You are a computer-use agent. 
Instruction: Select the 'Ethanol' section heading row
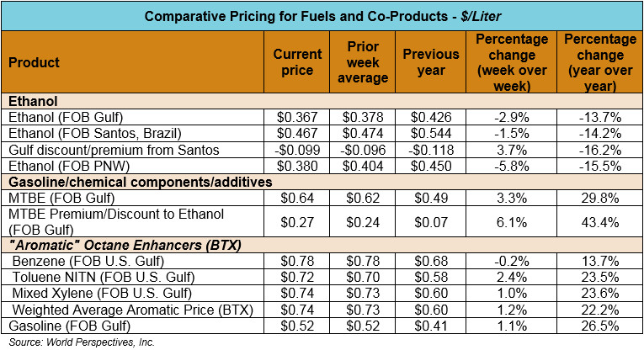(32, 101)
